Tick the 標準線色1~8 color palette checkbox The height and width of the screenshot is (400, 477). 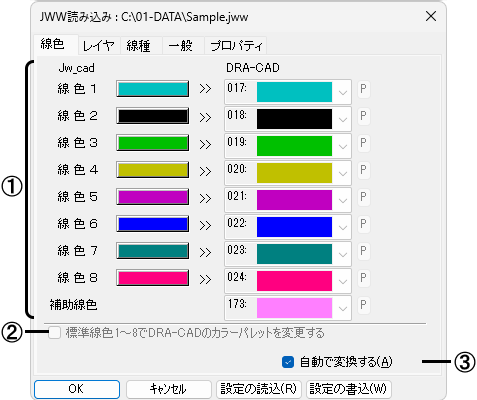54,333
